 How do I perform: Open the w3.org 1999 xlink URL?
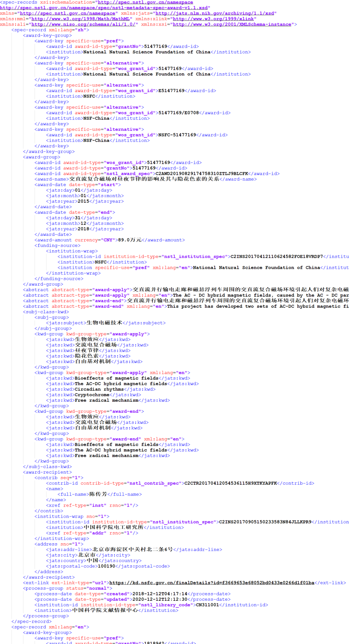[214, 19]
